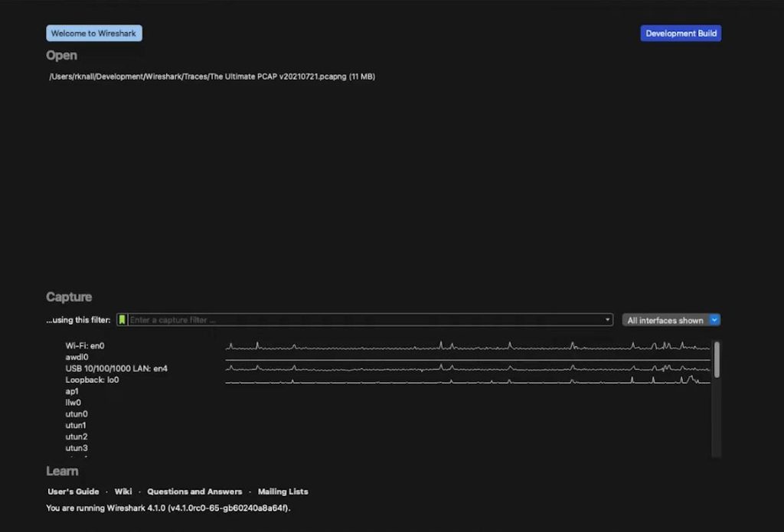Image resolution: width=784 pixels, height=532 pixels.
Task: Click the Enter a capture filter field
Action: coord(366,320)
